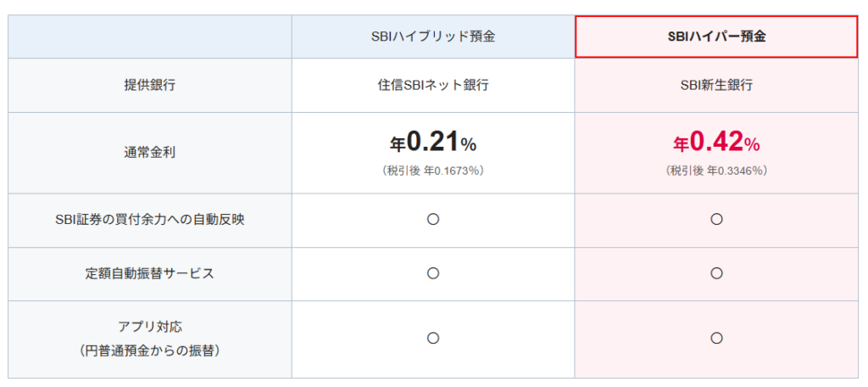Select the 税引後 年0.3346% note
This screenshot has height=387, width=868.
pos(716,171)
